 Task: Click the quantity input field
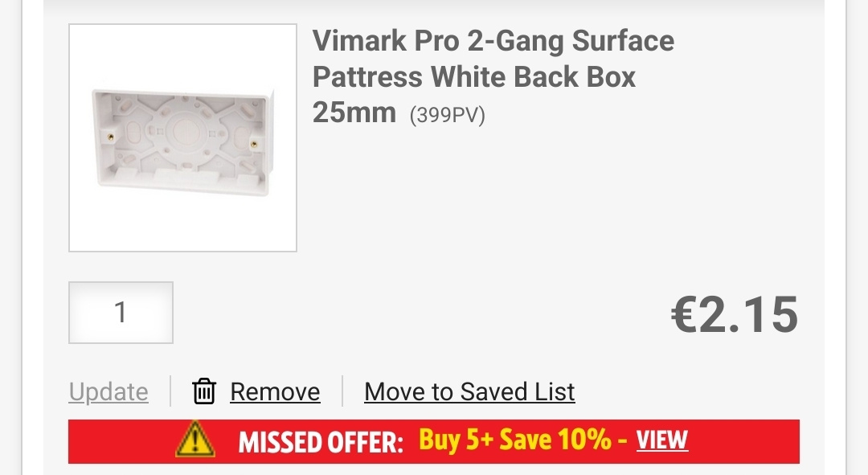(x=121, y=313)
